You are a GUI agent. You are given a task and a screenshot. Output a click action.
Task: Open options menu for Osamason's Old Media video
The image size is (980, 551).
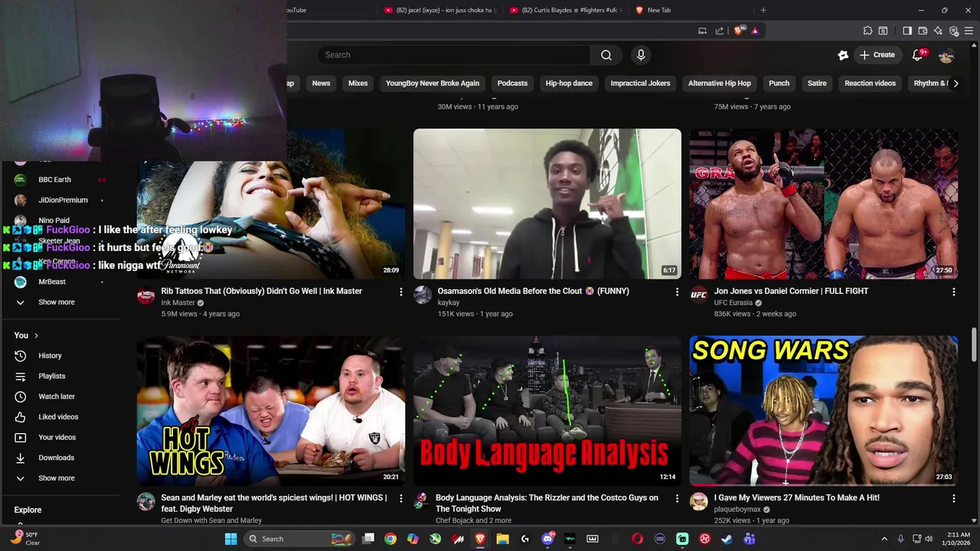677,292
